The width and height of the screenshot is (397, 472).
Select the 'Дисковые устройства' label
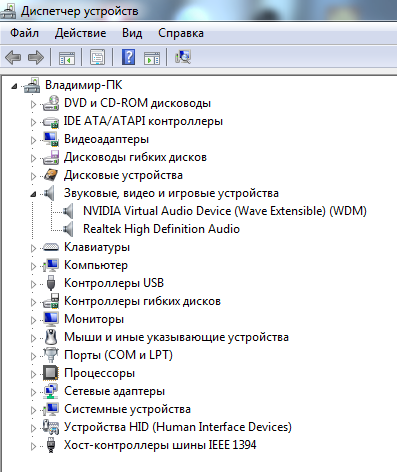[x=123, y=175]
